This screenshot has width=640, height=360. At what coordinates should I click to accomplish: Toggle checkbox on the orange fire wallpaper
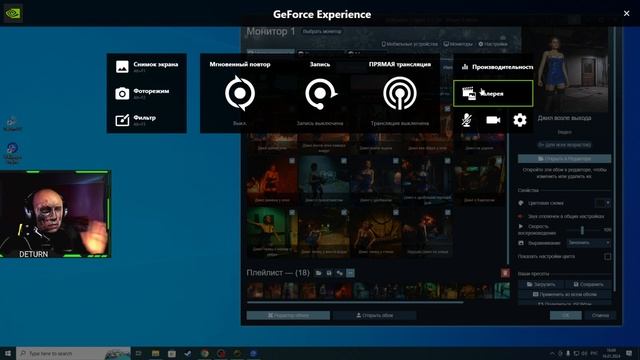click(x=292, y=161)
